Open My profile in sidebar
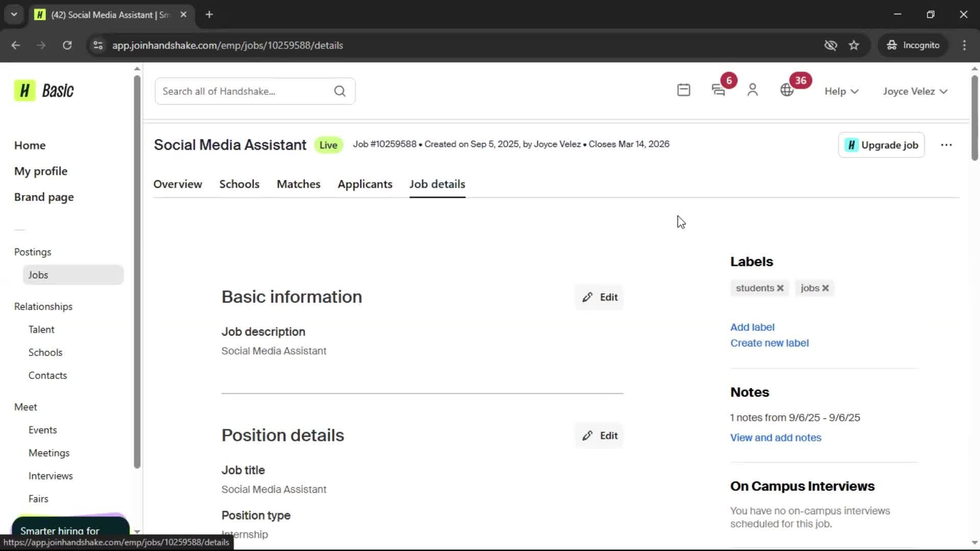 [x=41, y=171]
